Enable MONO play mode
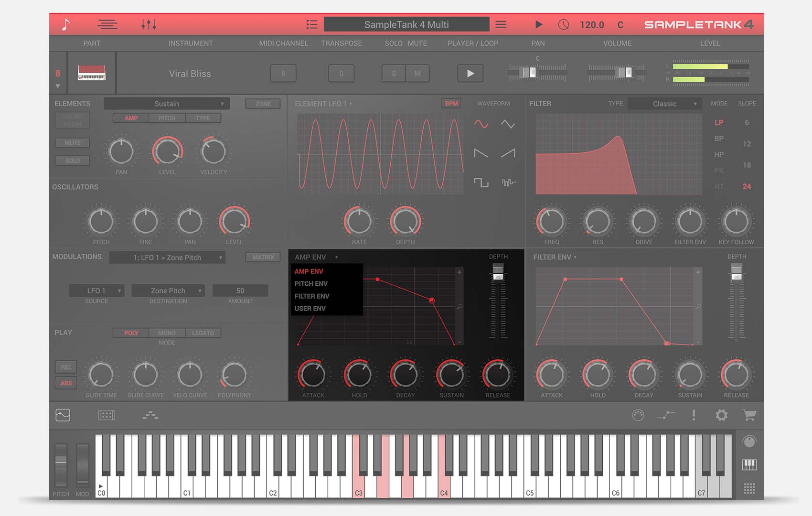812x516 pixels. pyautogui.click(x=167, y=333)
